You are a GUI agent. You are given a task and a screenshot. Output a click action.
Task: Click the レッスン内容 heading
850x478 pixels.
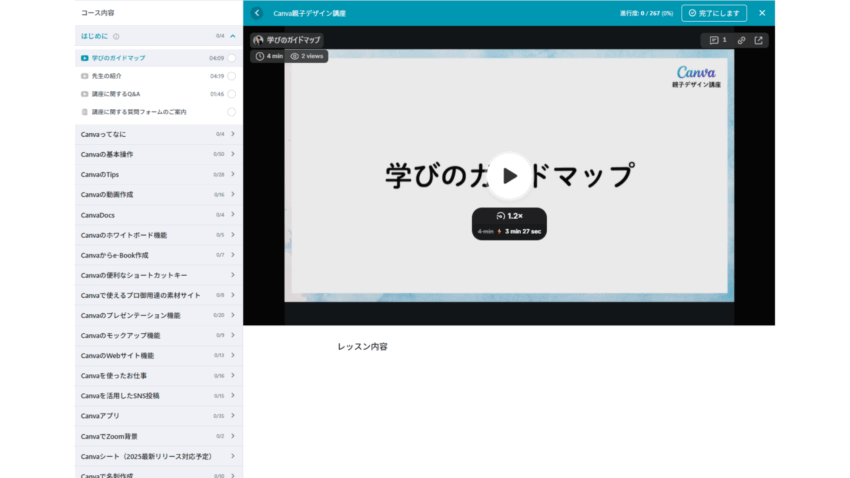(x=362, y=346)
